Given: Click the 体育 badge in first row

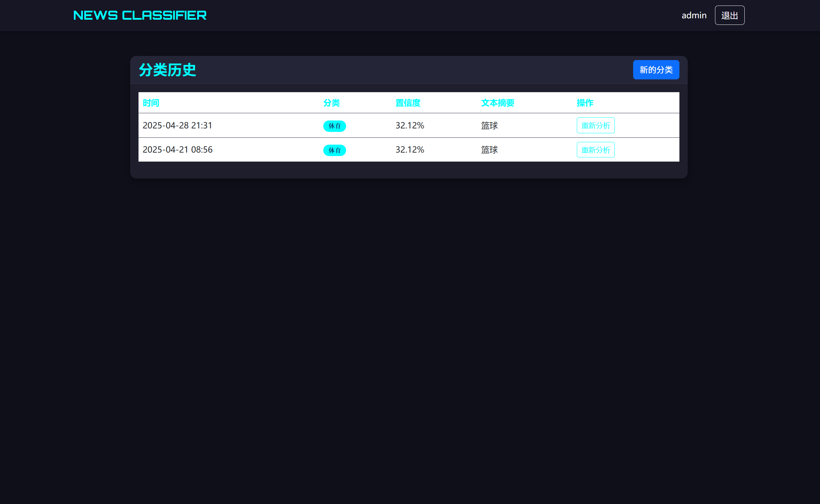Looking at the screenshot, I should 334,126.
